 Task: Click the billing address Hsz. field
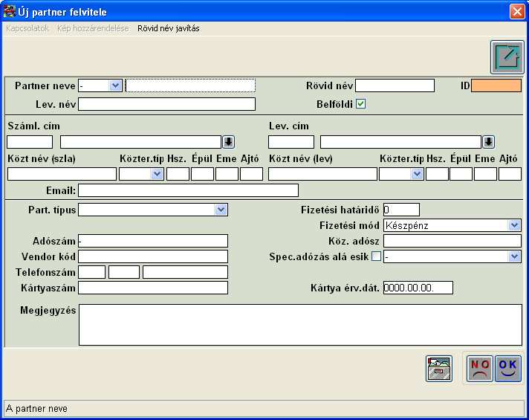click(x=178, y=174)
